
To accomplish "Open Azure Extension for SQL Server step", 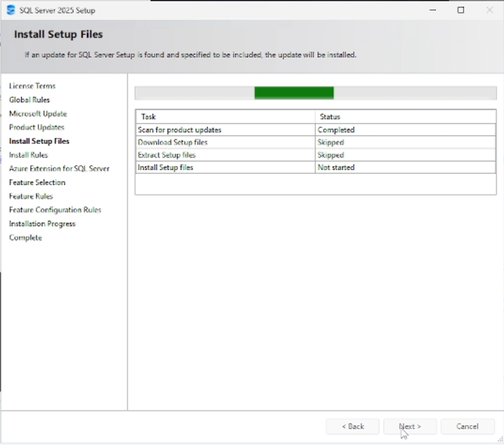I will (59, 169).
